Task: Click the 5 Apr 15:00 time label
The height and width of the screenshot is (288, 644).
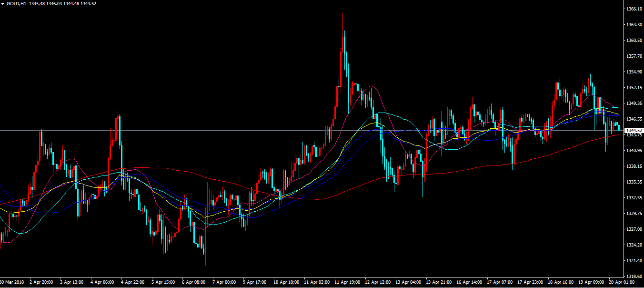Action: [163, 282]
